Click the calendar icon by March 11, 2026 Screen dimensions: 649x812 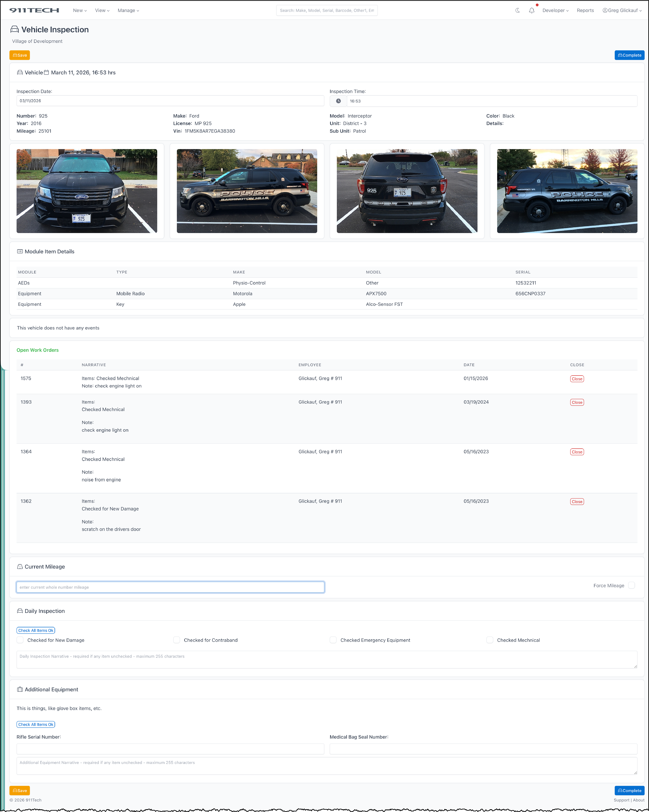[x=46, y=72]
